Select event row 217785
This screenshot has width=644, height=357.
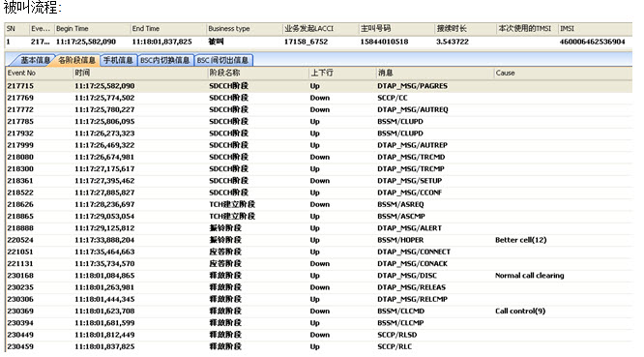tap(319, 122)
